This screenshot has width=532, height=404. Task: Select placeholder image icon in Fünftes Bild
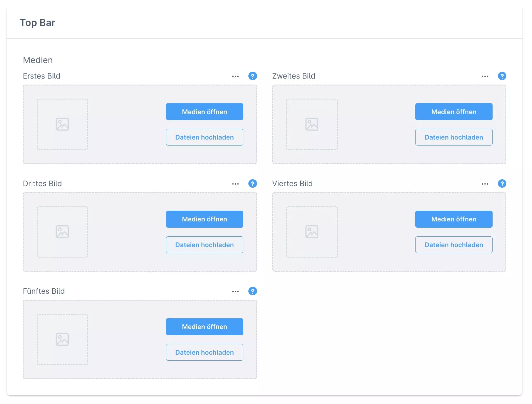pos(62,339)
